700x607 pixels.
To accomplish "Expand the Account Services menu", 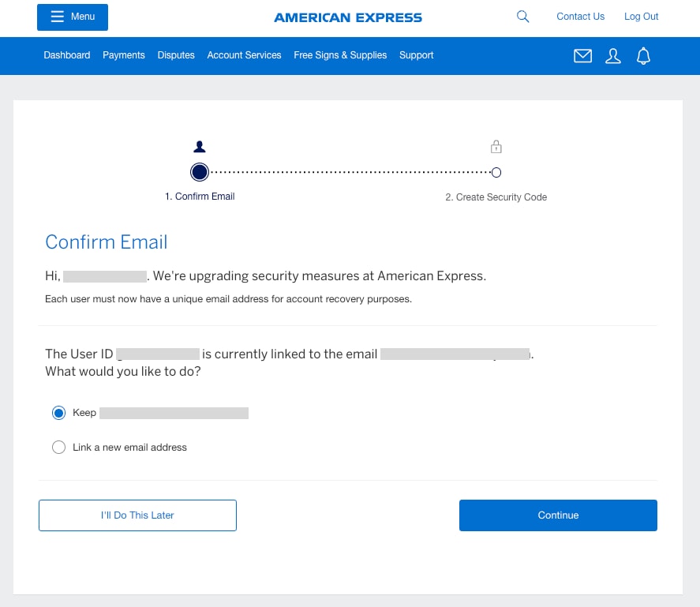I will coord(244,55).
